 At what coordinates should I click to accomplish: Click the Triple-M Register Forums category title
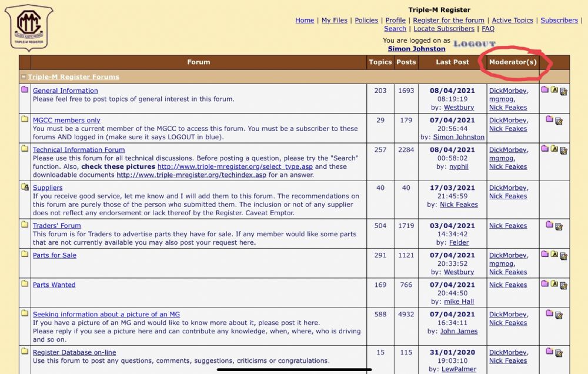click(73, 77)
